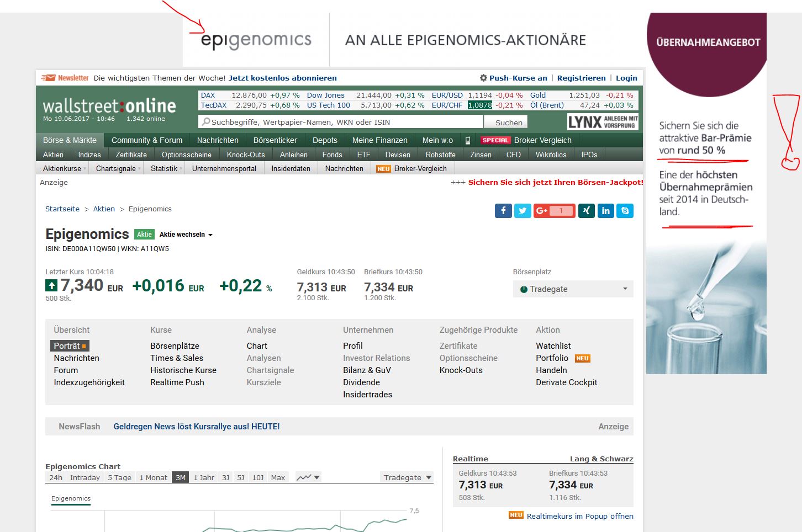This screenshot has height=532, width=802.
Task: Click the chart line-style icon above the chart
Action: pyautogui.click(x=307, y=477)
